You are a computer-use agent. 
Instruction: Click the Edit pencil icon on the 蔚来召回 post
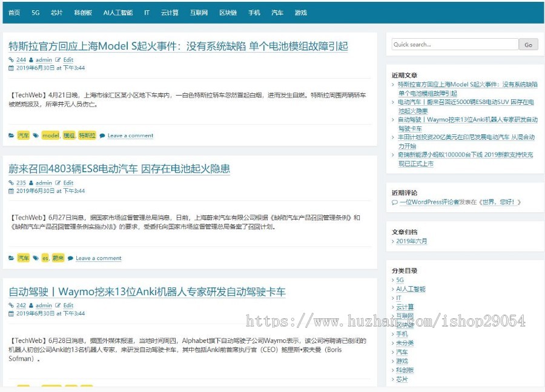[x=58, y=183]
